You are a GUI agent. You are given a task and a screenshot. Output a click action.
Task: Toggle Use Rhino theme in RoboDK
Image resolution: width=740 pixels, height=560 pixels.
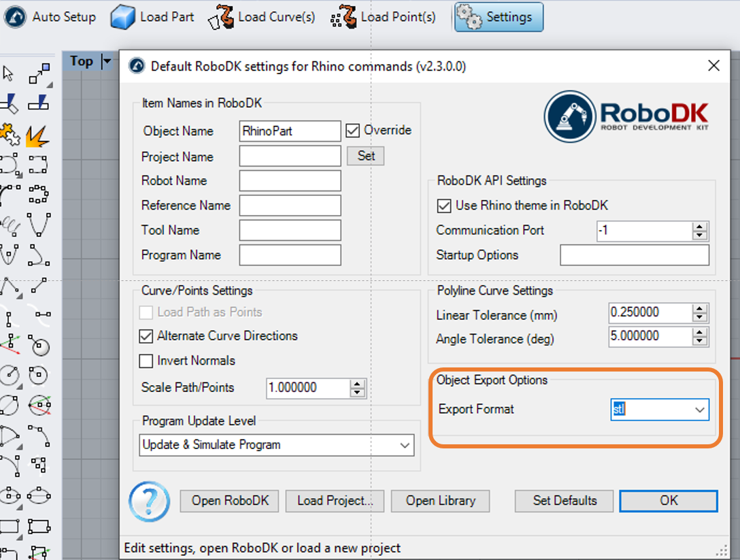[444, 205]
